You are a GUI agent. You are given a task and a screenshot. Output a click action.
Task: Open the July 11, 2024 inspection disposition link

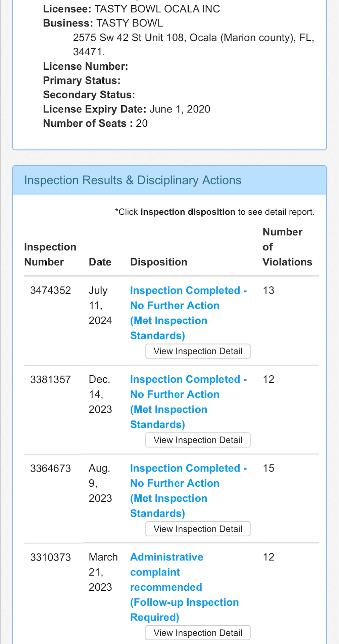(188, 313)
